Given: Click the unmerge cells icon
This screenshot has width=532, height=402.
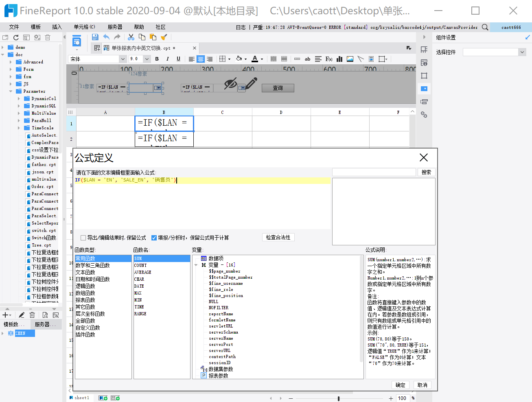Looking at the screenshot, I should [x=284, y=59].
